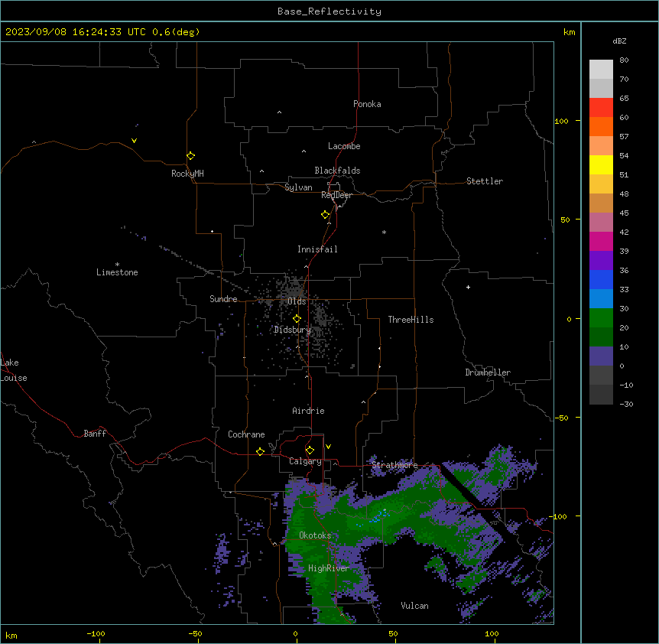Click the Blackfalds city label
Screen dimensions: 659x644
337,171
